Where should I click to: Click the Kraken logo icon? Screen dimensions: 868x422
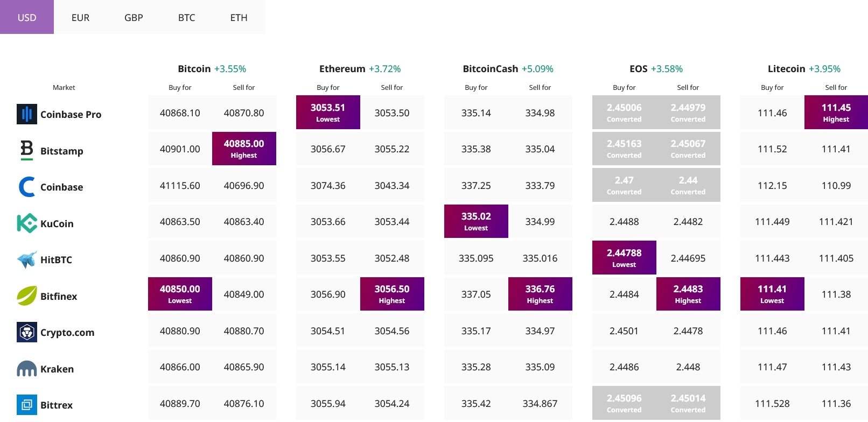(x=27, y=369)
